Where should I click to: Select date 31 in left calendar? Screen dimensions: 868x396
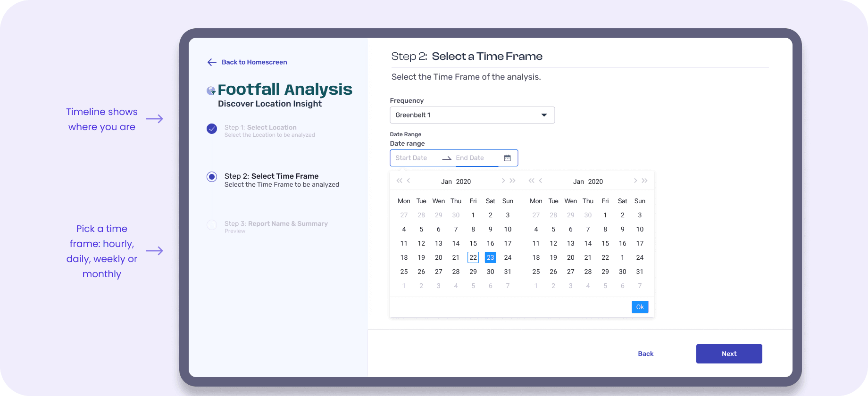tap(508, 272)
